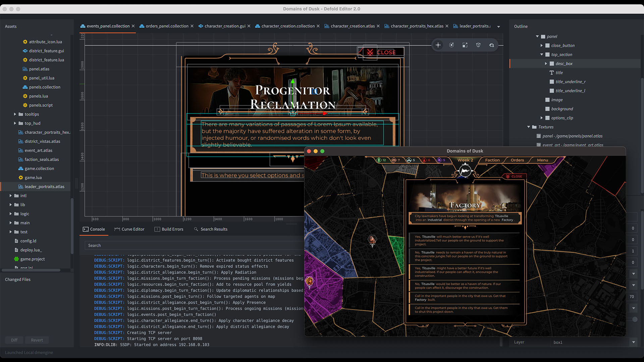The width and height of the screenshot is (644, 362).
Task: Toggle selection of the title node in Outline
Action: click(559, 72)
